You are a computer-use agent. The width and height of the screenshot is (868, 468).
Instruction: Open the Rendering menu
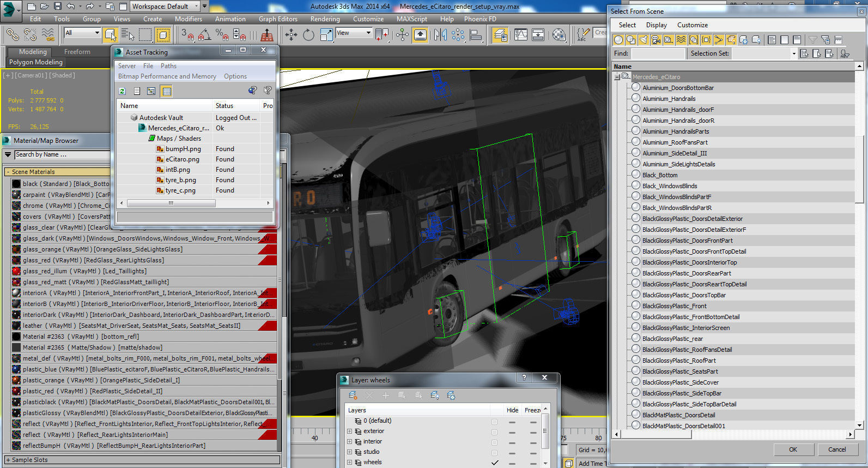pyautogui.click(x=325, y=19)
